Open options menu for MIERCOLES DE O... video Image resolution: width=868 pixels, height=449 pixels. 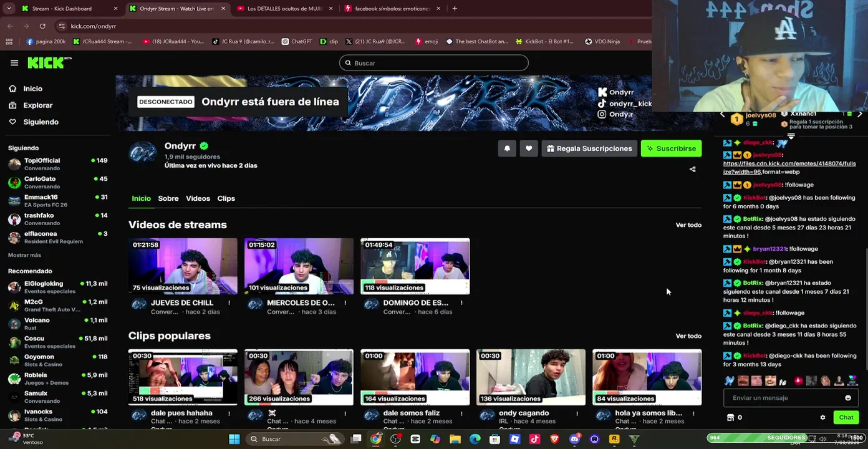[x=345, y=303]
